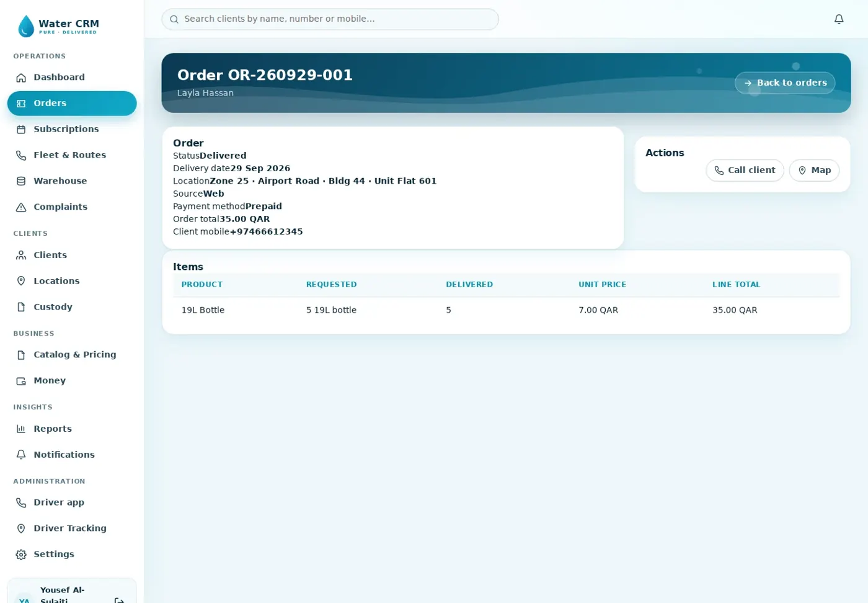This screenshot has height=603, width=868.
Task: Click the Delivered status value
Action: click(x=223, y=156)
